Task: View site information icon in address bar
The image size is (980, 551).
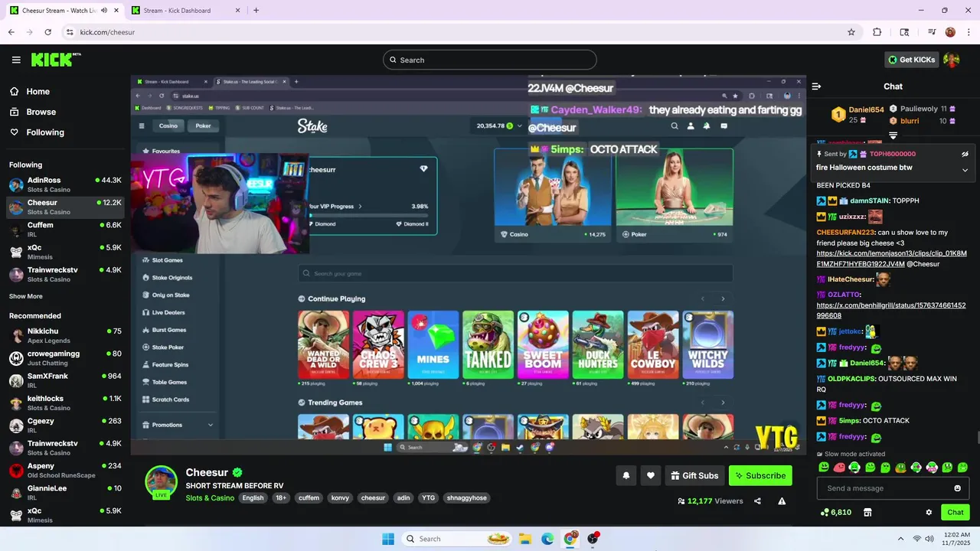Action: click(70, 32)
